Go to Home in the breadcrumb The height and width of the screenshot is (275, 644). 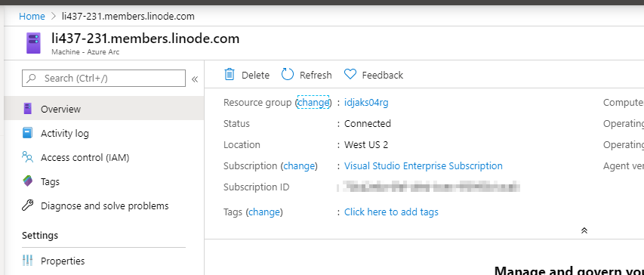click(x=32, y=16)
